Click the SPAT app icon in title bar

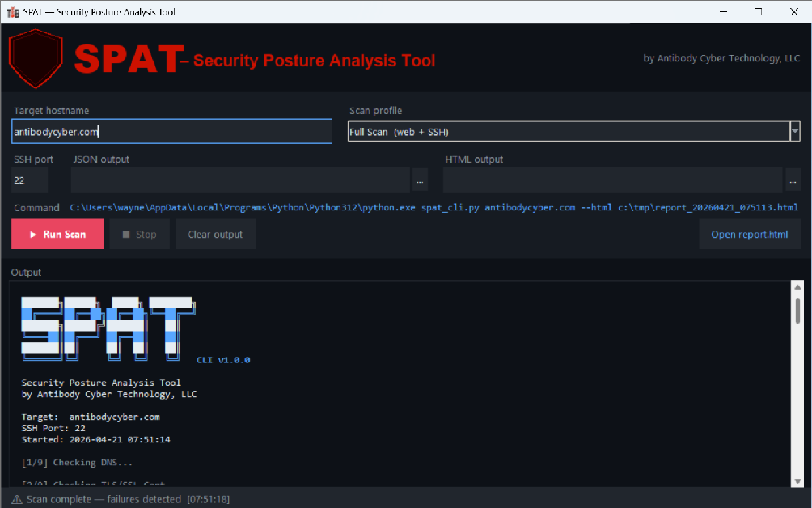point(14,12)
